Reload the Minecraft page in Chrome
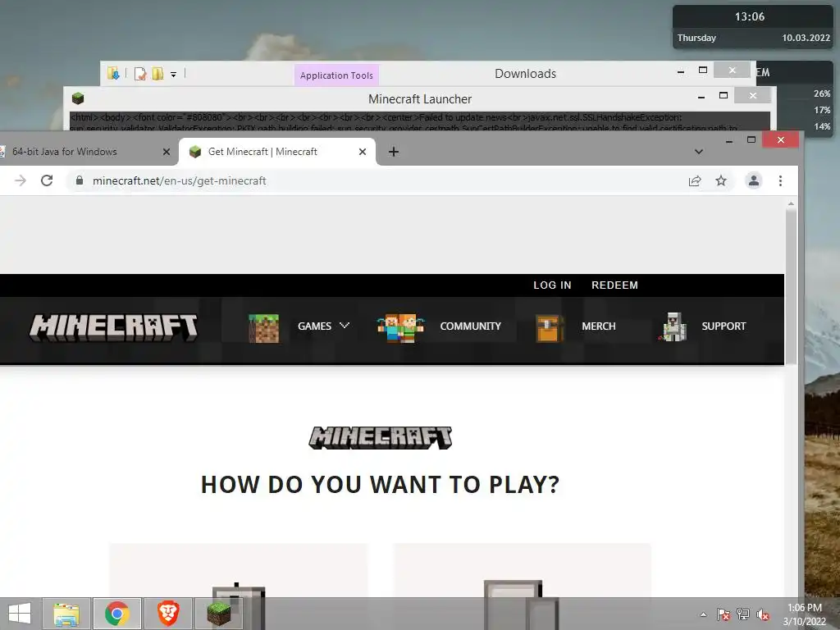Screen dimensions: 840x630 click(x=47, y=180)
